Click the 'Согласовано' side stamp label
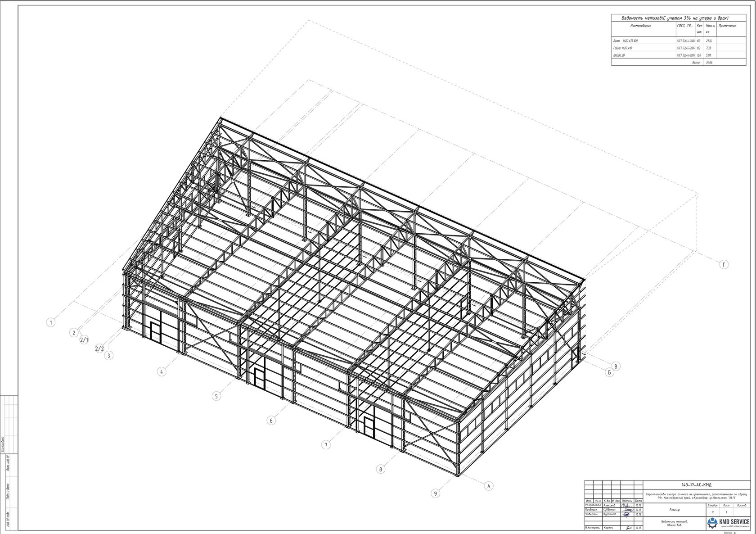 3,443
